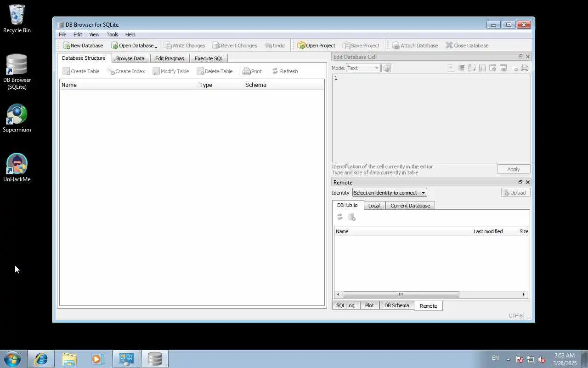Viewport: 588px width, 368px height.
Task: Open the Select an identity to connect dropdown
Action: 390,193
